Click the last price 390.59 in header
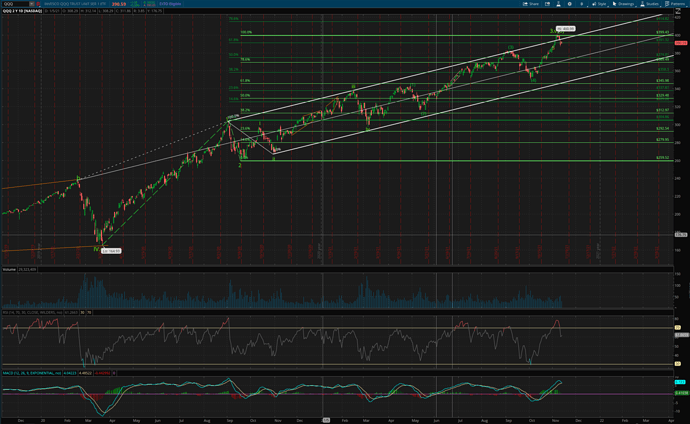 click(119, 4)
